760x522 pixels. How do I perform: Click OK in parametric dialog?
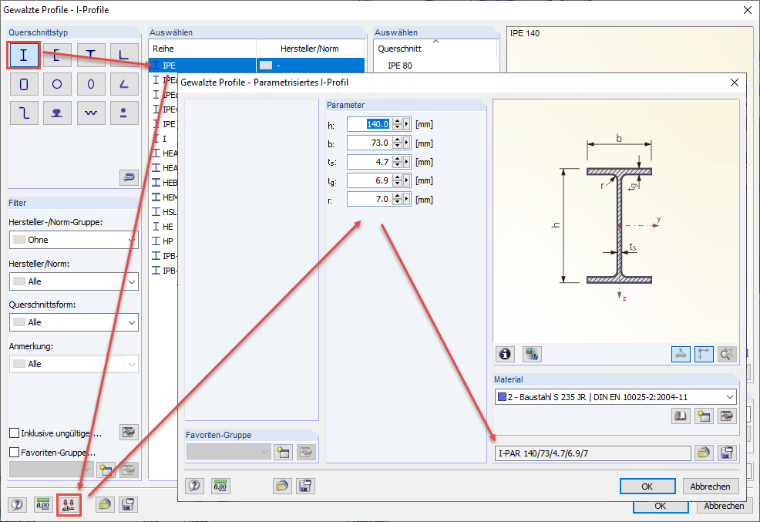(x=648, y=486)
